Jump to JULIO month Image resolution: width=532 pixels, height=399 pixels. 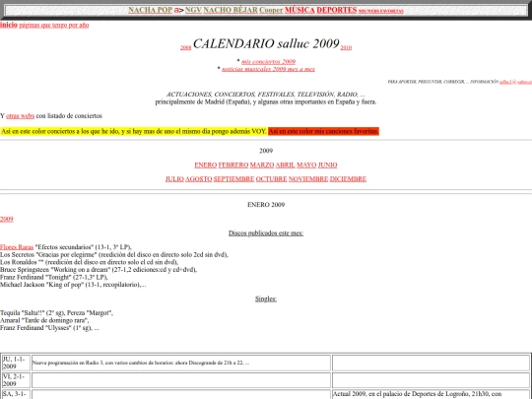tap(174, 179)
